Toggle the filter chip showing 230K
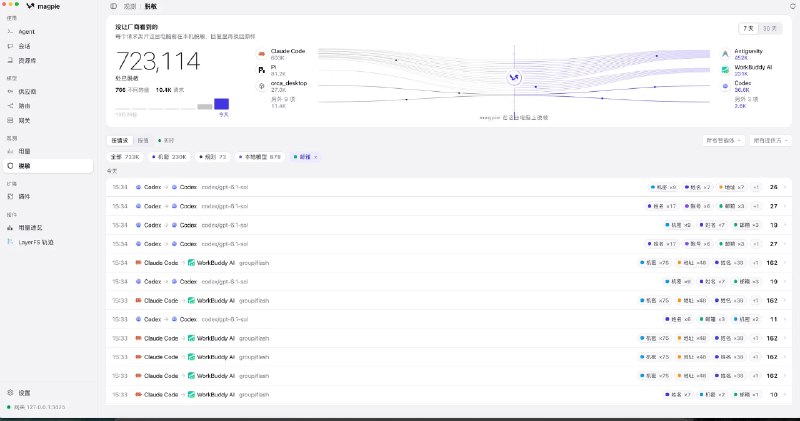 pos(169,157)
